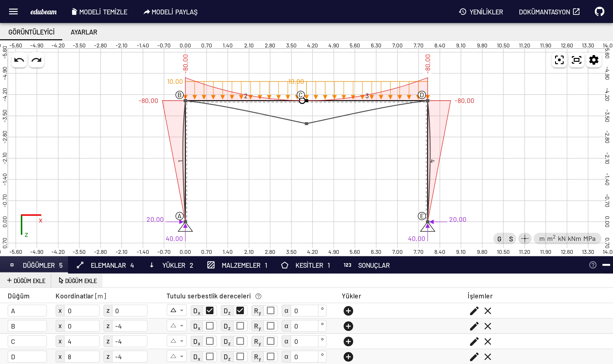The width and height of the screenshot is (613, 364).
Task: Open ELEMANLAR tab
Action: point(105,265)
